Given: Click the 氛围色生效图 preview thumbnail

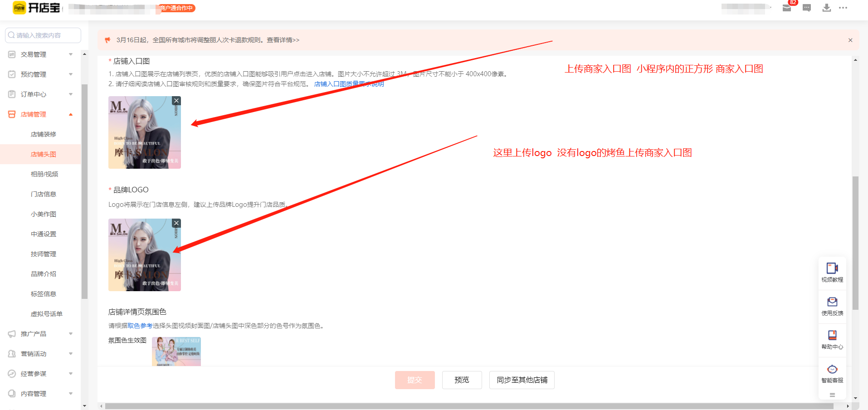Looking at the screenshot, I should 176,351.
